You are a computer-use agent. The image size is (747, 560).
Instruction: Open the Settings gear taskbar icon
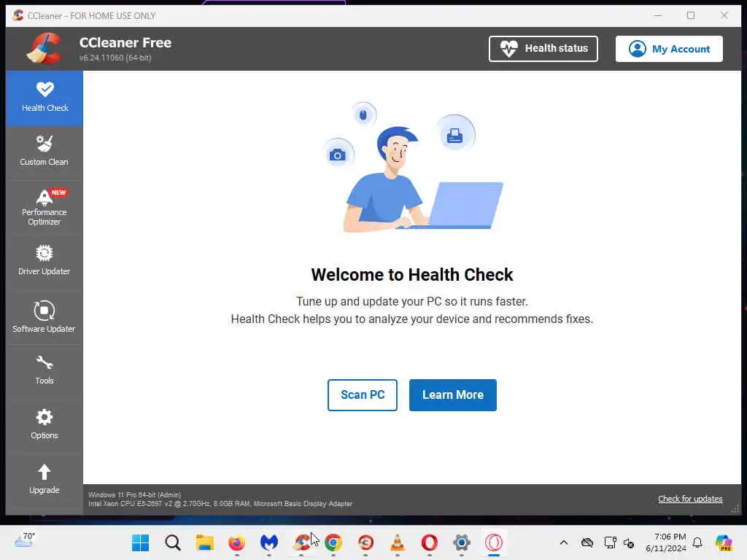click(x=462, y=542)
